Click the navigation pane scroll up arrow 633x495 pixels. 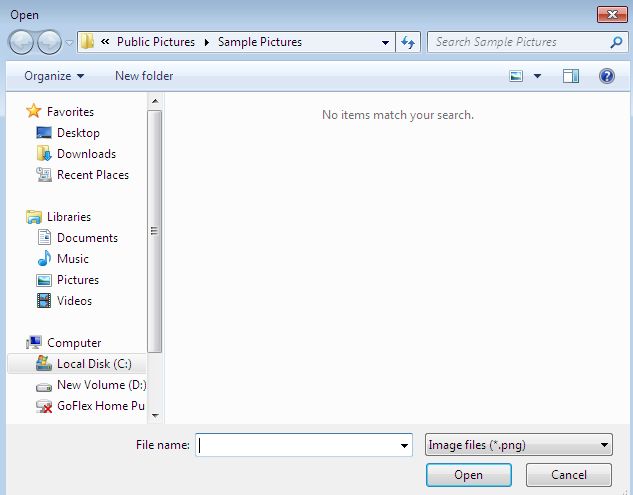[155, 101]
